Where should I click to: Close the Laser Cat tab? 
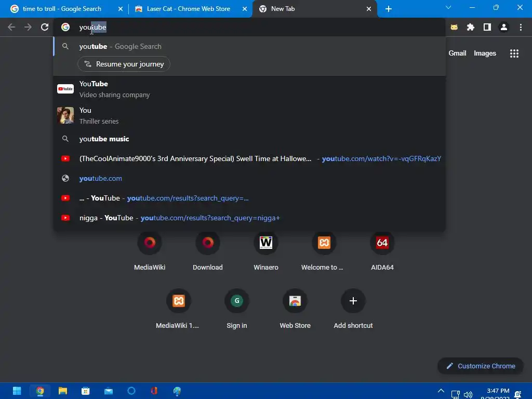[244, 9]
